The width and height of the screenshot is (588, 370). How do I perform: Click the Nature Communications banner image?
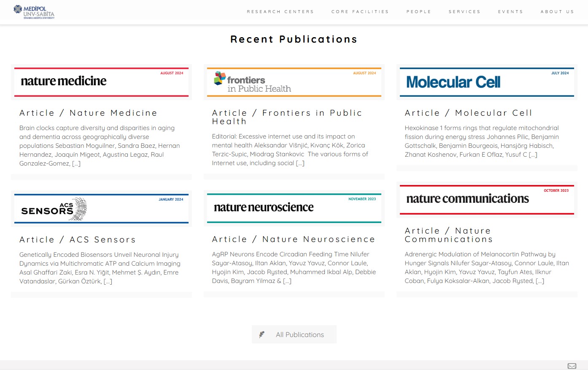pos(487,200)
